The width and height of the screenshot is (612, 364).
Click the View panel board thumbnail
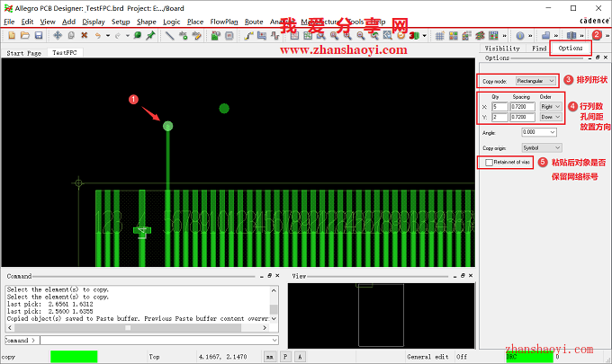pos(381,315)
